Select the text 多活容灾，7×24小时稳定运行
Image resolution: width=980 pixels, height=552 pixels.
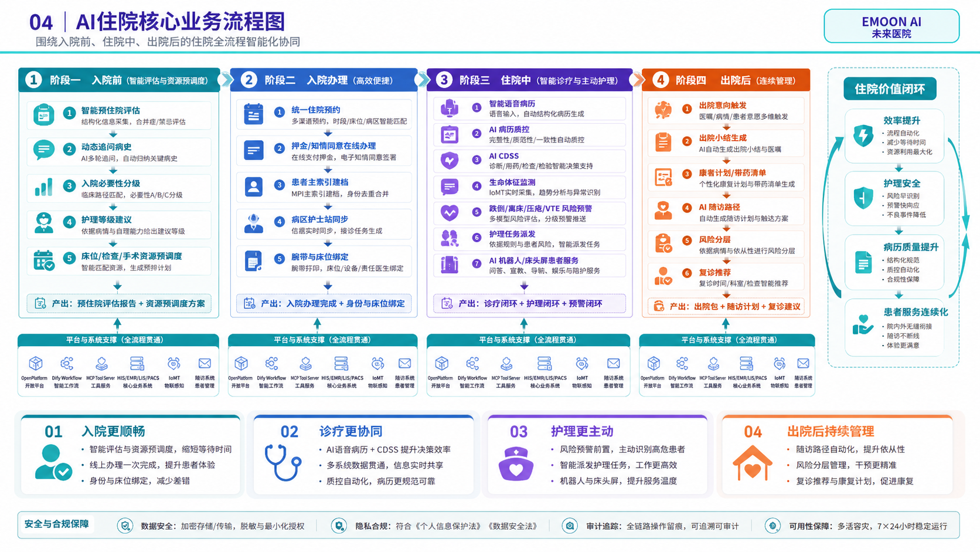click(892, 526)
